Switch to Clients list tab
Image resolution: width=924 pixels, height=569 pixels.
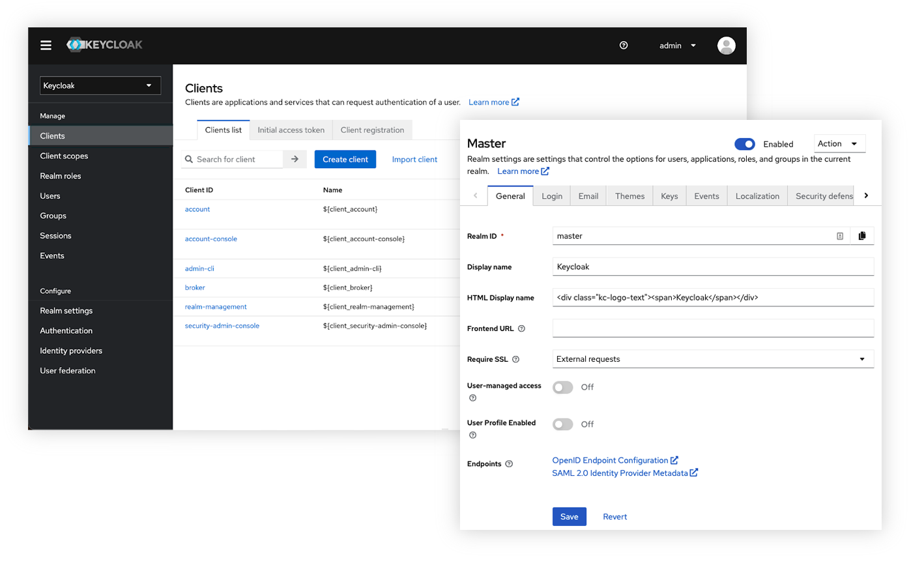click(223, 130)
